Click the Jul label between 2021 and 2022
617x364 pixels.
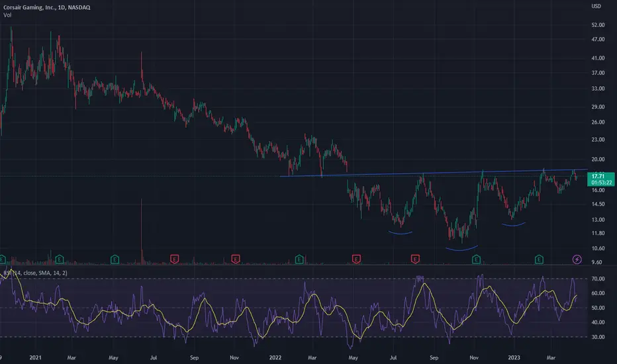coord(154,357)
